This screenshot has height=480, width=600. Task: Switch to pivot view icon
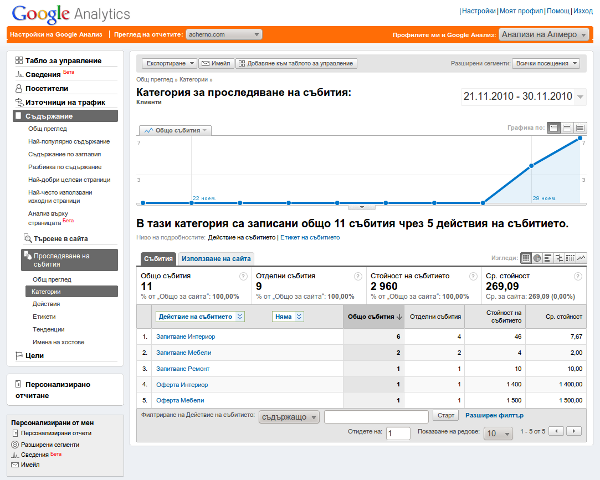570,258
